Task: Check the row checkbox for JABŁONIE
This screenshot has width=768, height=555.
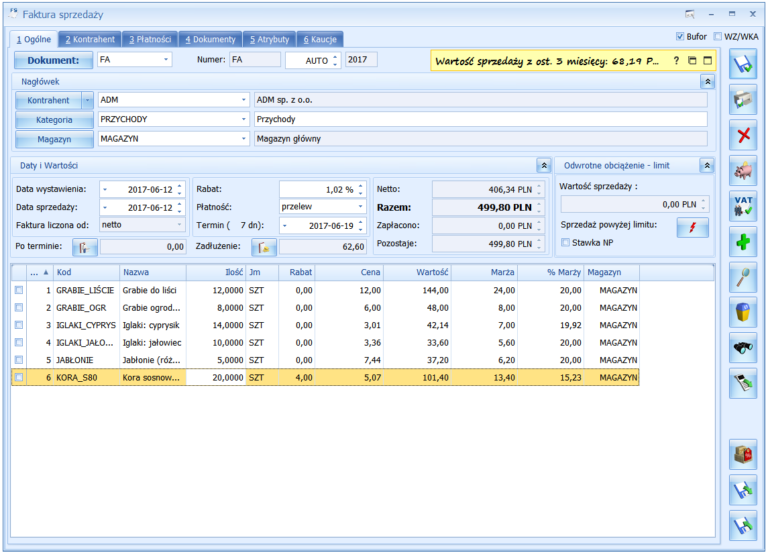Action: [x=19, y=360]
